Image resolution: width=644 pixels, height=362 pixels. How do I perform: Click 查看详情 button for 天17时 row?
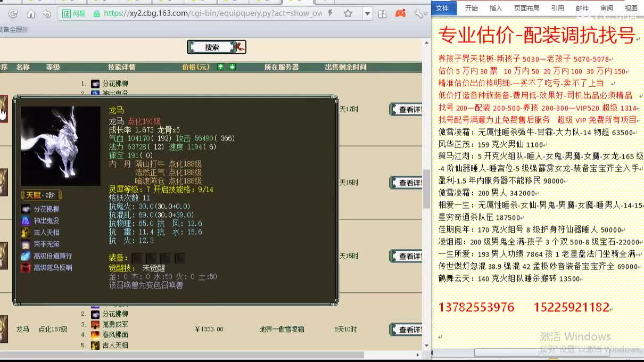click(407, 109)
